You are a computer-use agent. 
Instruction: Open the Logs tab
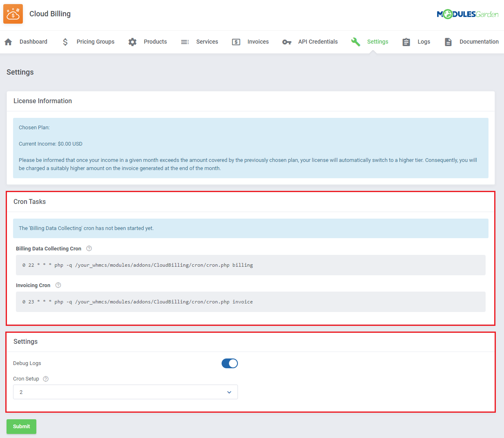tap(424, 42)
